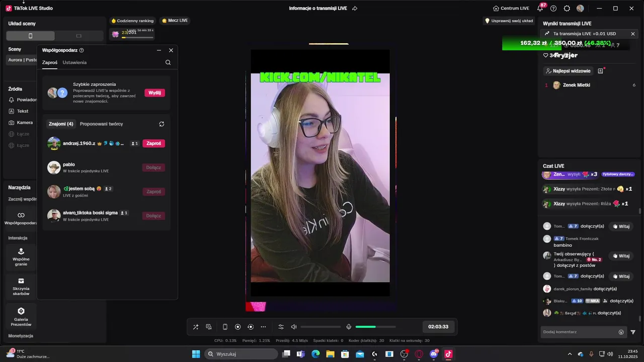Adjust the microphone volume slider
Screen dimensions: 644x362
point(375,327)
